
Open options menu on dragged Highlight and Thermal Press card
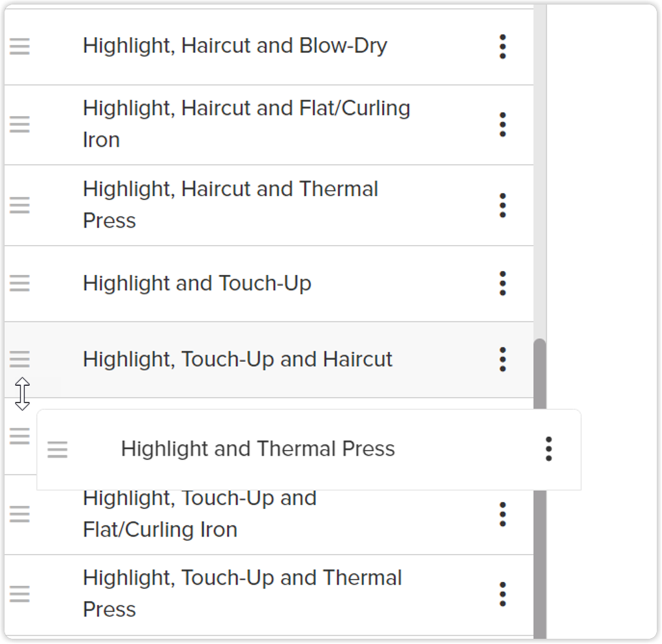coord(549,449)
